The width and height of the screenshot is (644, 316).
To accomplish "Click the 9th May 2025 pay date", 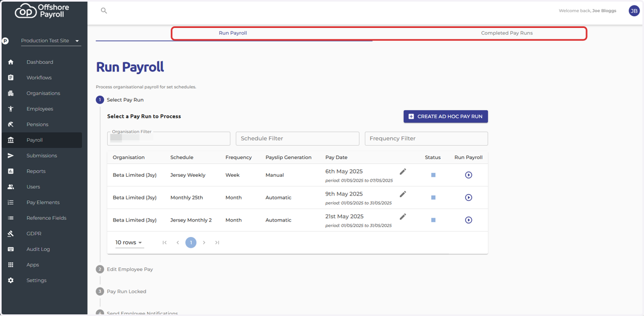I will pyautogui.click(x=344, y=194).
